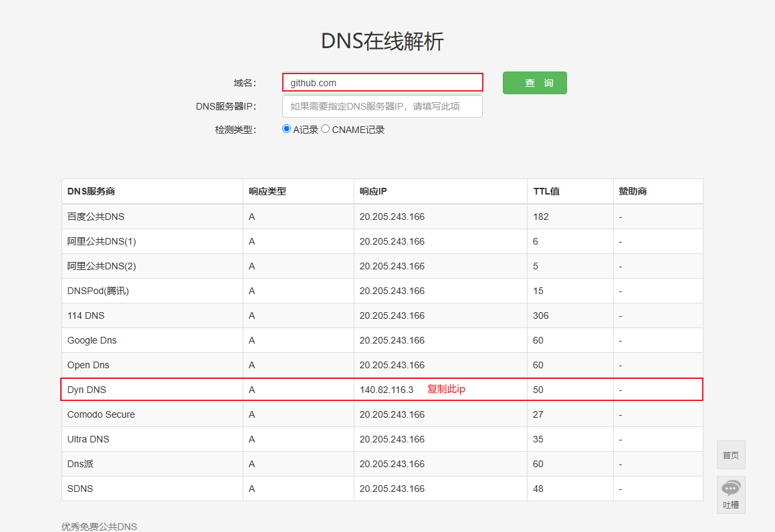Viewport: 775px width, 532px height.
Task: Click the TTL value 182
Action: coord(541,217)
